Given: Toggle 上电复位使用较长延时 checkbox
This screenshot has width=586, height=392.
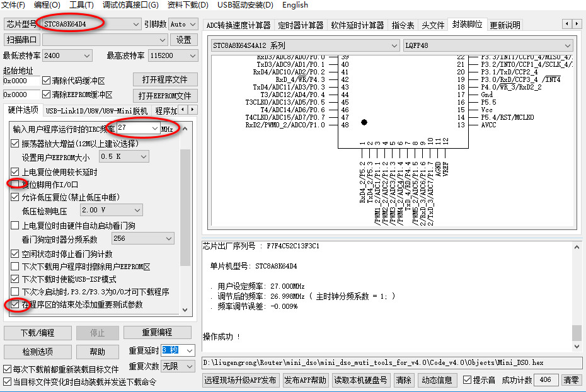Looking at the screenshot, I should click(15, 172).
